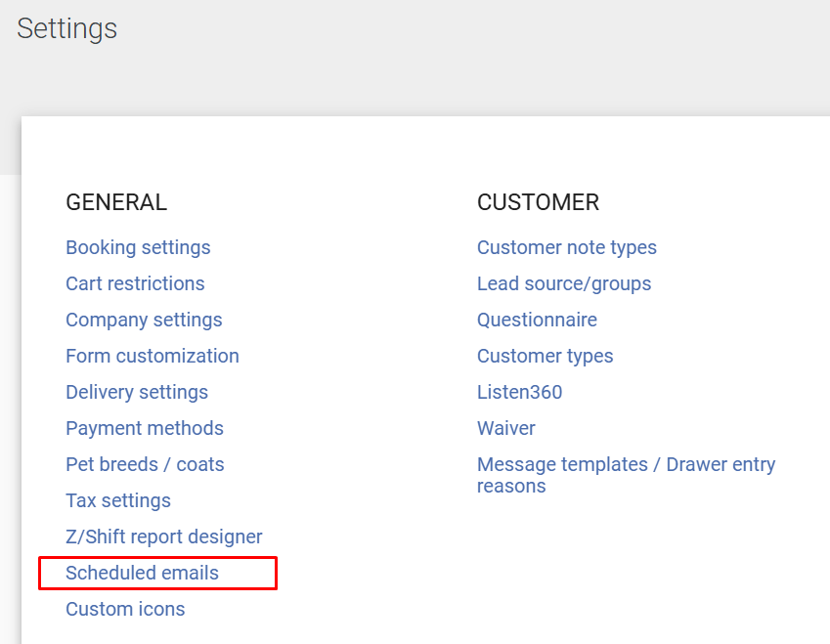The height and width of the screenshot is (644, 830).
Task: Click the GENERAL section heading
Action: tap(116, 202)
